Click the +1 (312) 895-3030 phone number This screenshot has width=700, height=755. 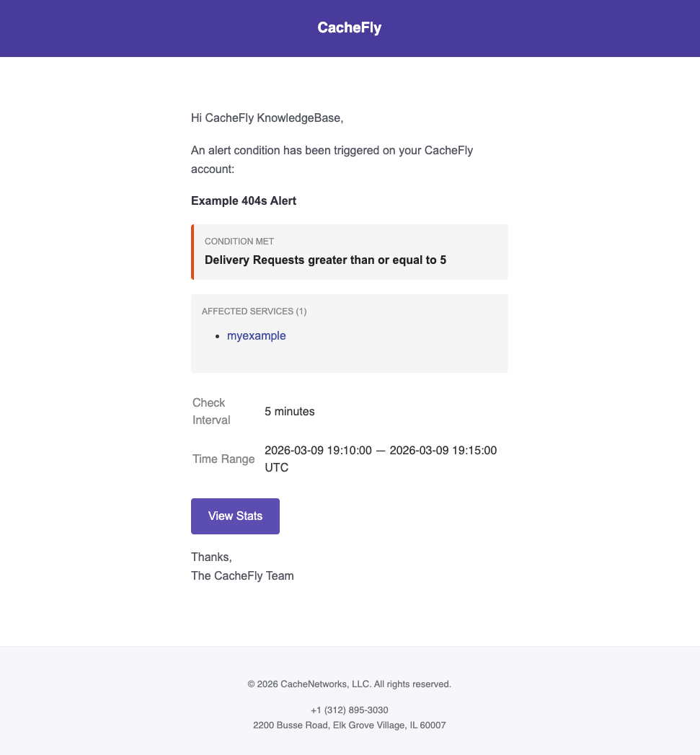(350, 710)
